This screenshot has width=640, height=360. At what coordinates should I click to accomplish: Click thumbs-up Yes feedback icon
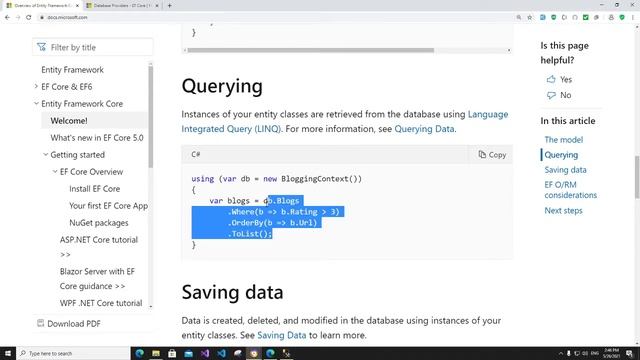coord(551,79)
